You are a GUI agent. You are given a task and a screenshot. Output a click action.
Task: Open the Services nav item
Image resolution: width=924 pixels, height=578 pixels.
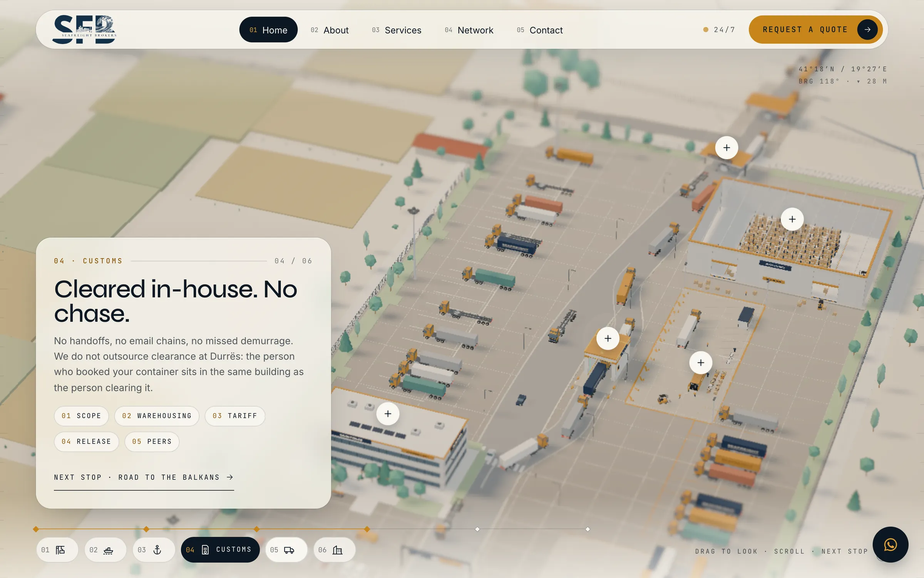[x=397, y=30]
